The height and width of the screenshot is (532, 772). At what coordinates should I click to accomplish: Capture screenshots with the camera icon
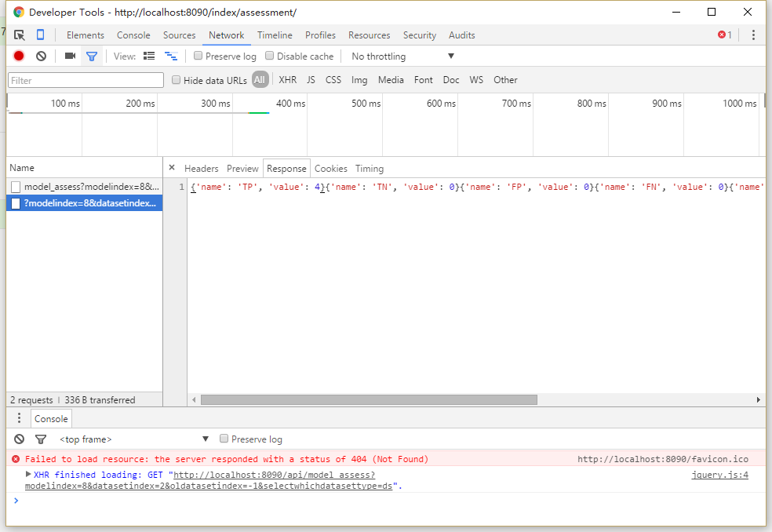pyautogui.click(x=70, y=56)
